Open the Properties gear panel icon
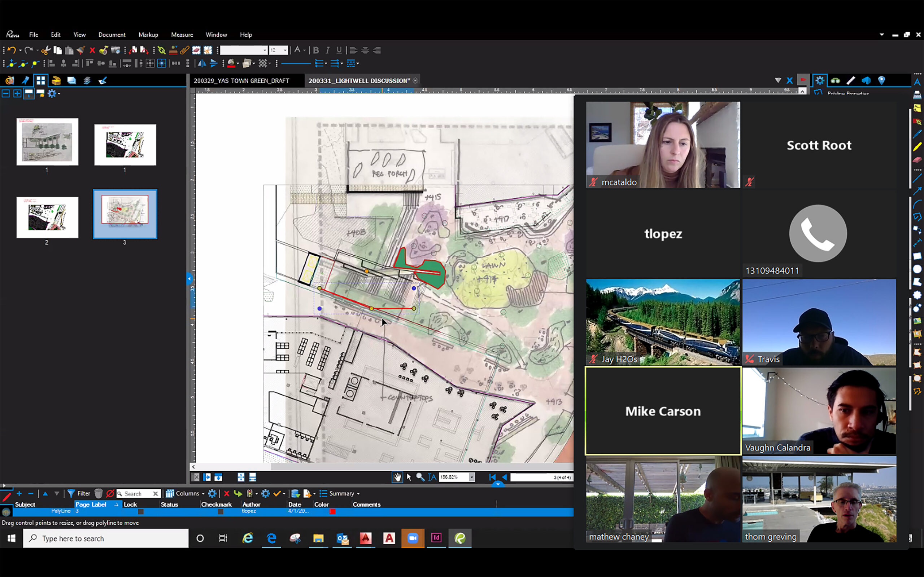The height and width of the screenshot is (577, 924). tap(819, 80)
